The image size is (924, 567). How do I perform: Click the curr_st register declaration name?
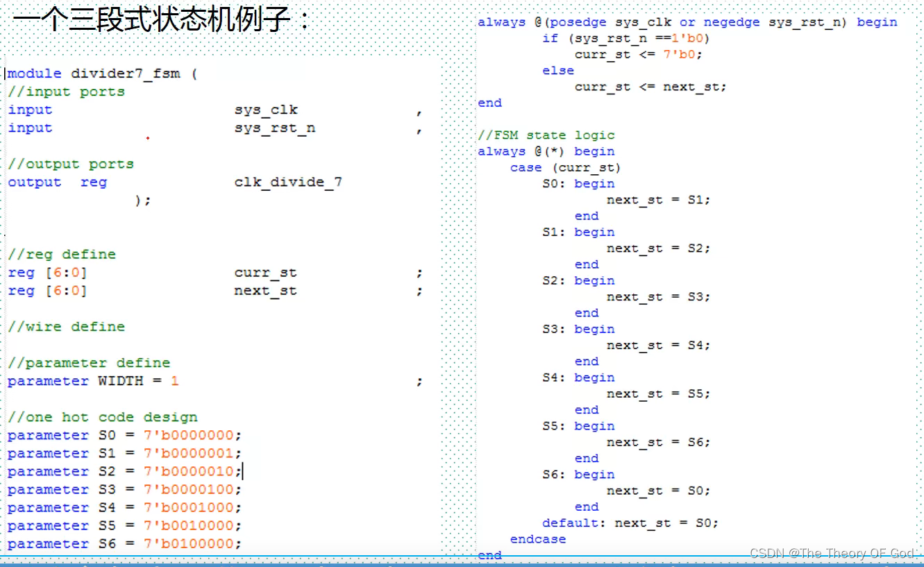pos(266,272)
